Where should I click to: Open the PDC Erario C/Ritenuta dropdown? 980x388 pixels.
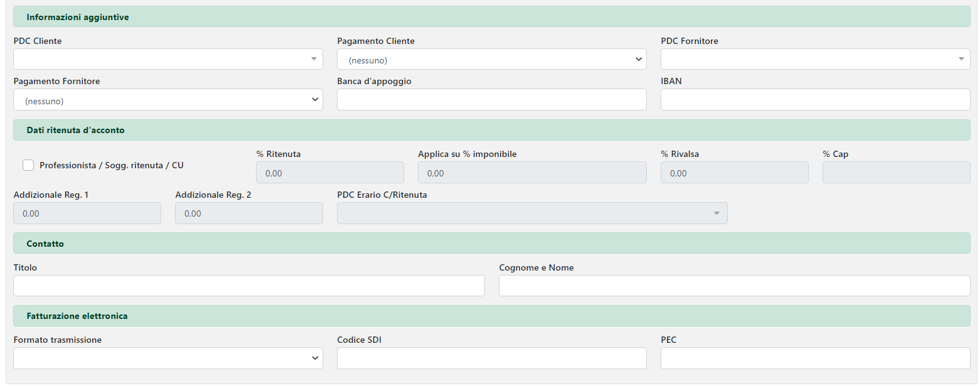(531, 213)
